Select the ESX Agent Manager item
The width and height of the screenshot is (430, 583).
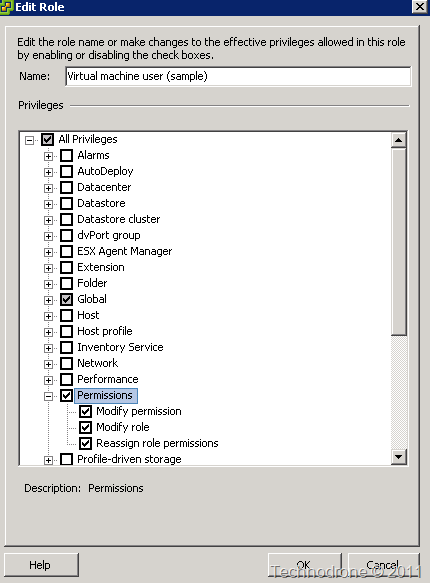point(125,251)
